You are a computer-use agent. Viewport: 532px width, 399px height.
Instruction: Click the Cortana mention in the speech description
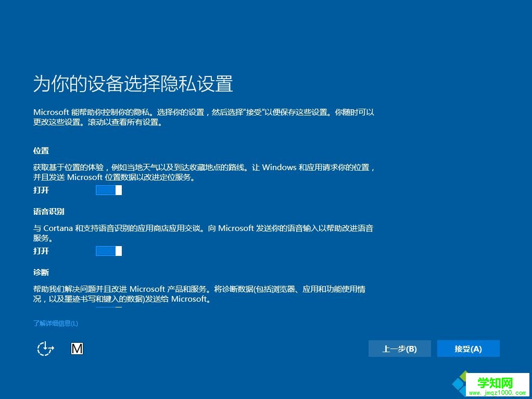[x=59, y=228]
